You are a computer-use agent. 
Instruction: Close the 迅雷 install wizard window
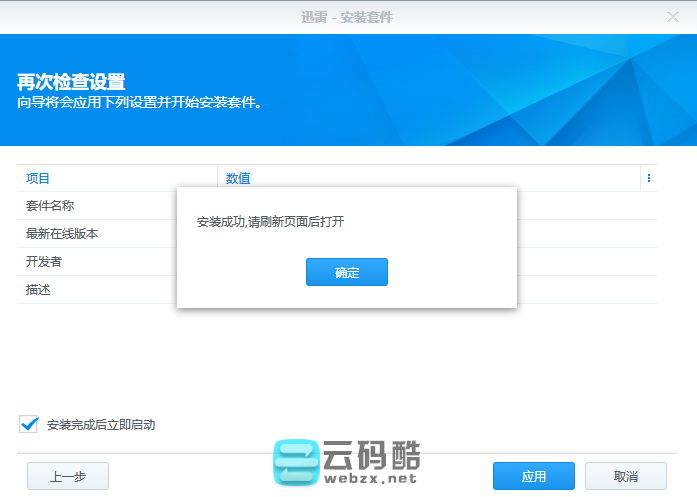tap(673, 17)
